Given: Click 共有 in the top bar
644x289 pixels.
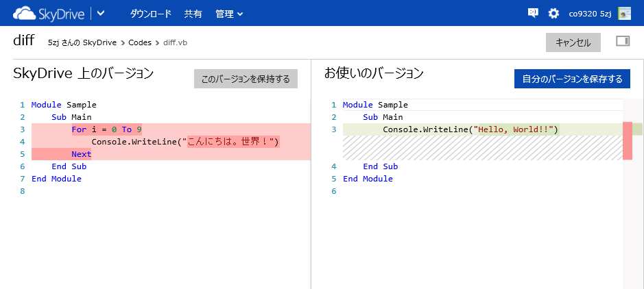Looking at the screenshot, I should point(193,14).
